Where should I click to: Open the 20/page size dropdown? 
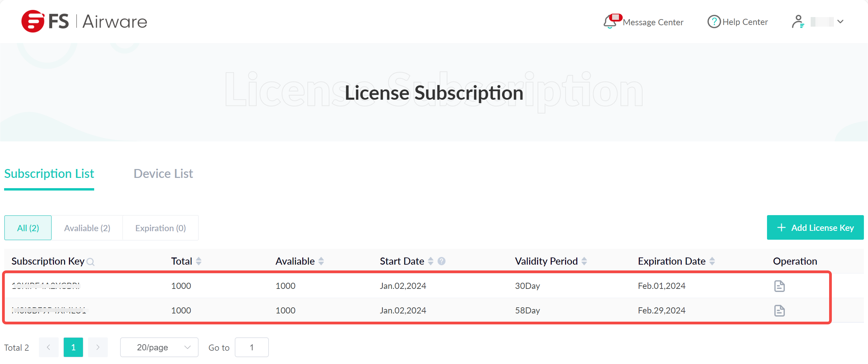(x=159, y=347)
